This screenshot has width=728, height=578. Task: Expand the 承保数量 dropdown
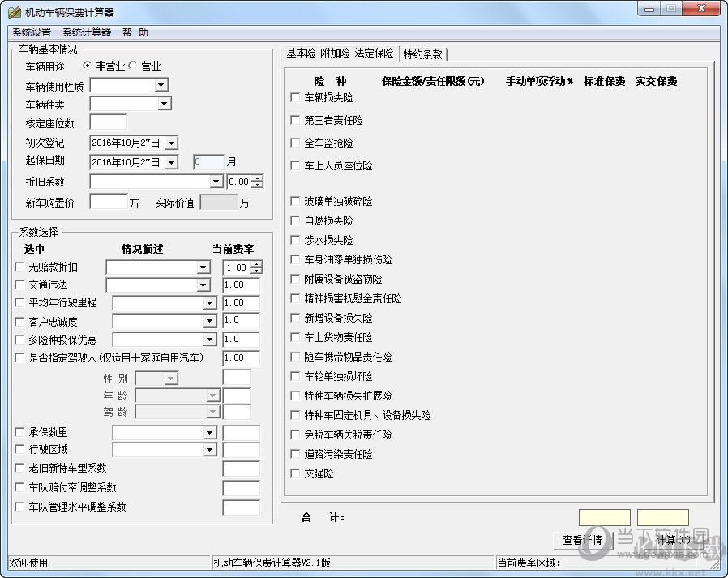(209, 433)
